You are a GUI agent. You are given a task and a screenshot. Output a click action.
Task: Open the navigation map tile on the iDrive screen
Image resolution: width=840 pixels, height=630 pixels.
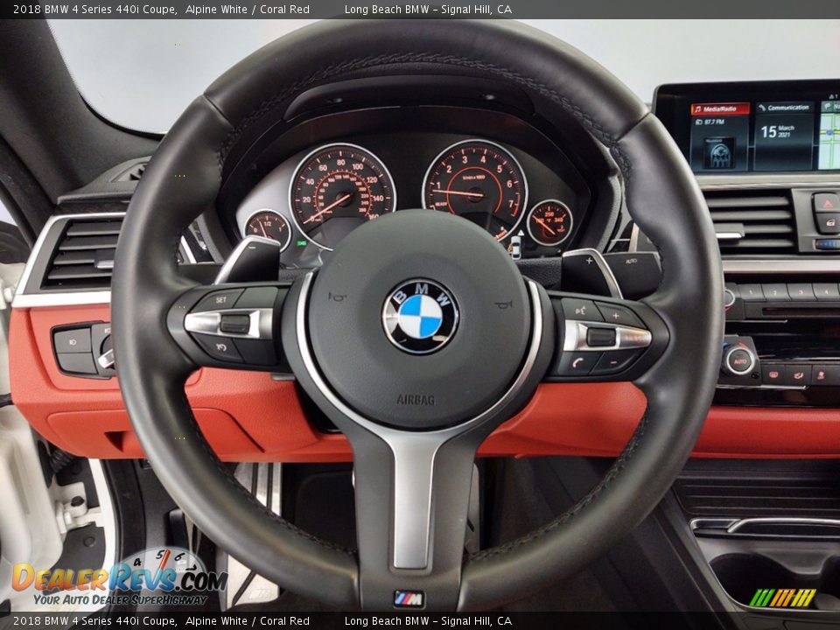829,135
